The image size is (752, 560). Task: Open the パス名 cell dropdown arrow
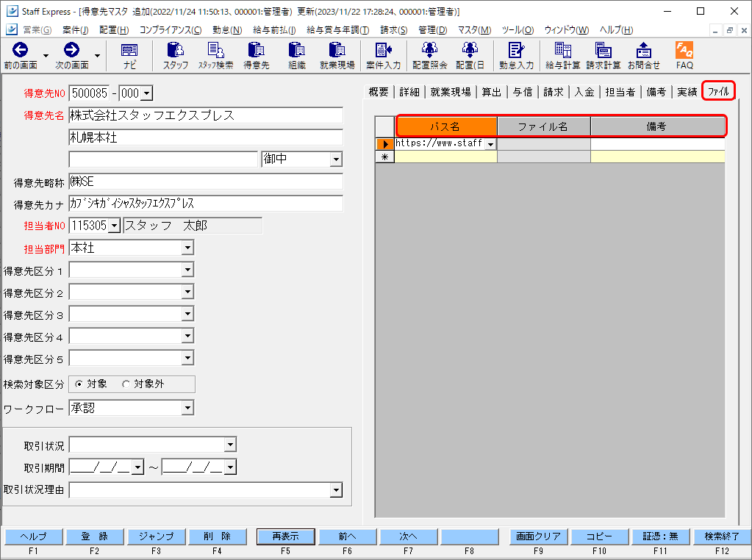point(490,144)
